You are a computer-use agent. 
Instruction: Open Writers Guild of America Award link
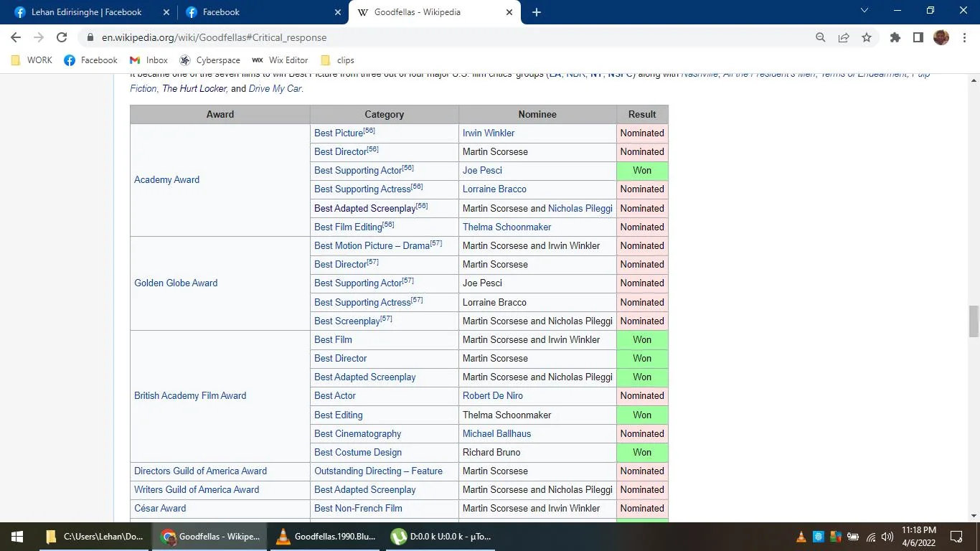tap(197, 490)
